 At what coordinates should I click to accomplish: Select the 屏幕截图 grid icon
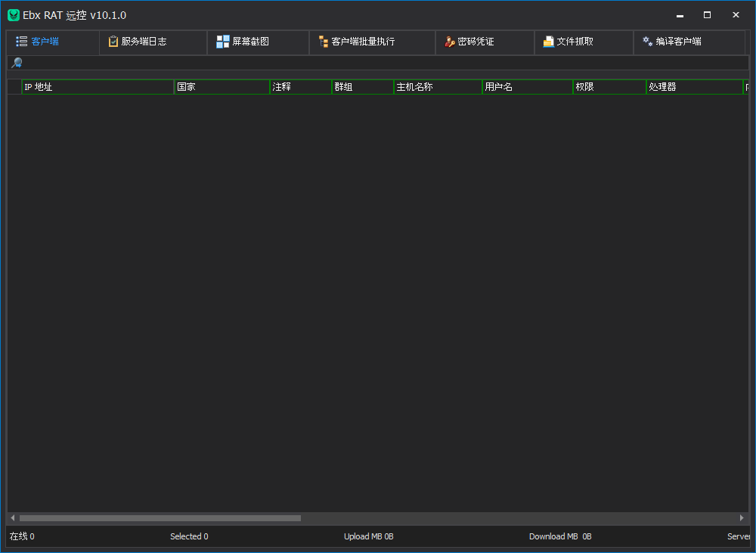[x=222, y=42]
